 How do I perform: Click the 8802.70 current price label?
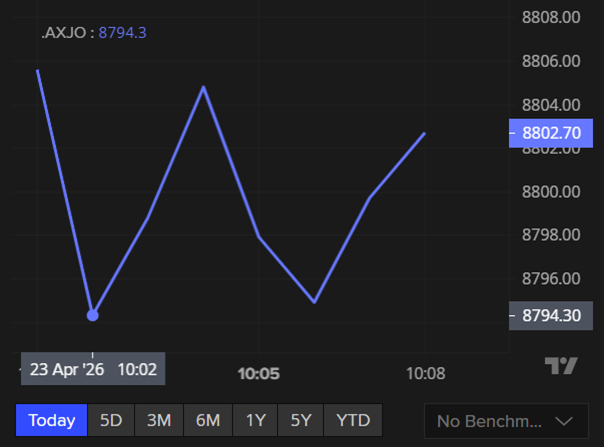551,133
